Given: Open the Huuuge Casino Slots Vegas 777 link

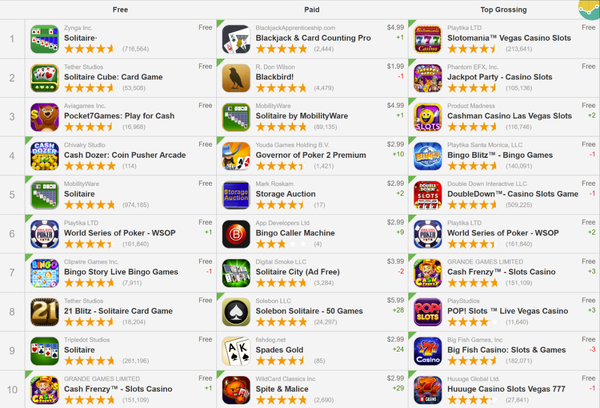Looking at the screenshot, I should coord(506,389).
